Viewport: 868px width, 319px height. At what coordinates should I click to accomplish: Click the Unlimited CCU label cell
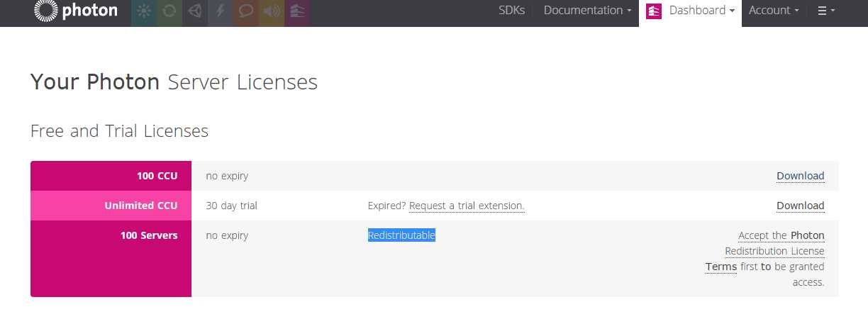[111, 206]
